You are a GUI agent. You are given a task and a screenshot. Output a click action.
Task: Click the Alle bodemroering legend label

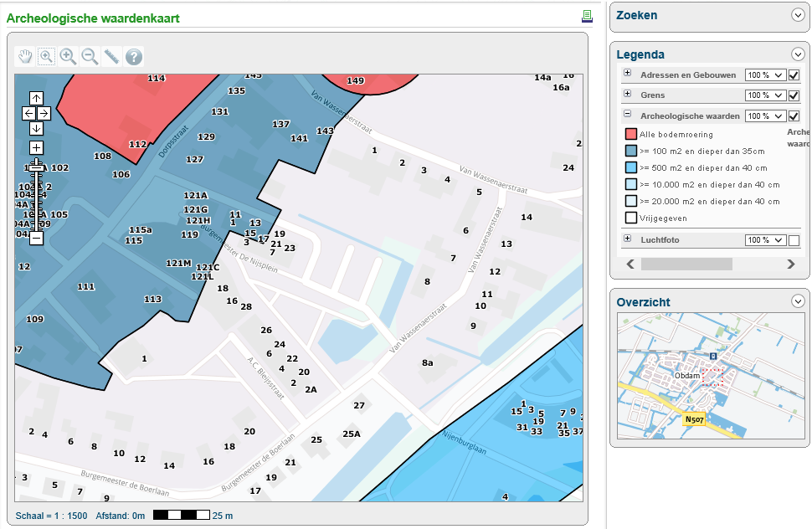(x=676, y=135)
